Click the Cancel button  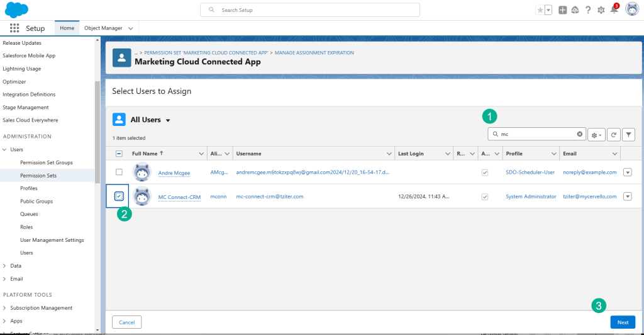pyautogui.click(x=126, y=322)
